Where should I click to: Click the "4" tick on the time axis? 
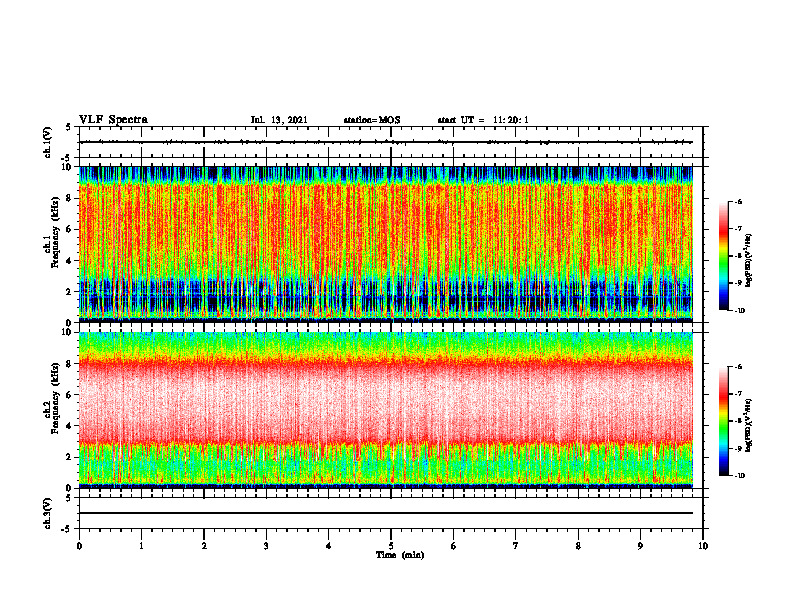[329, 546]
